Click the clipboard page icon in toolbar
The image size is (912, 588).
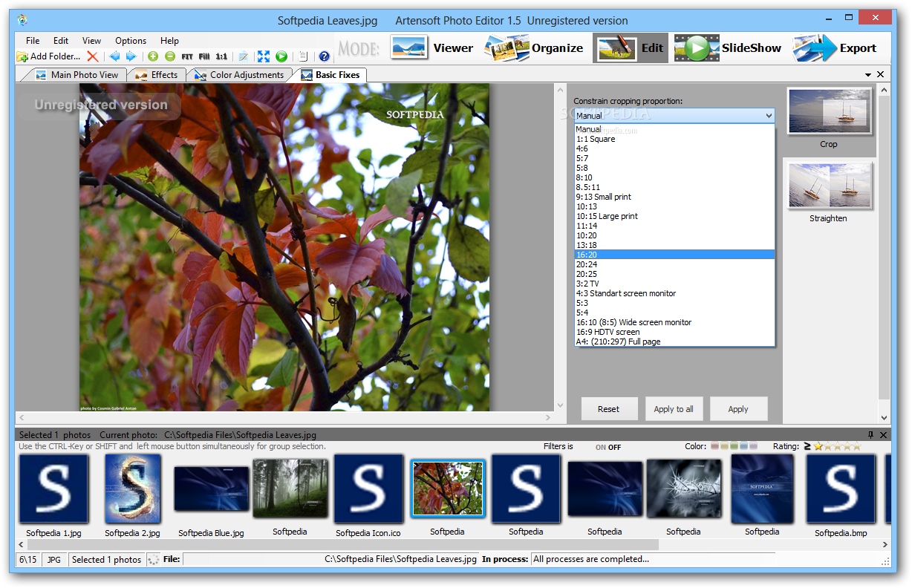point(303,56)
